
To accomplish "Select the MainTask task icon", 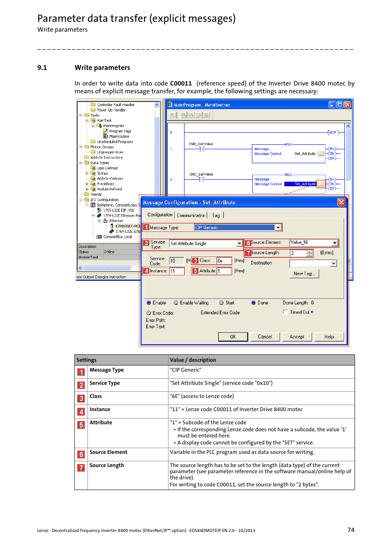I will pos(93,120).
